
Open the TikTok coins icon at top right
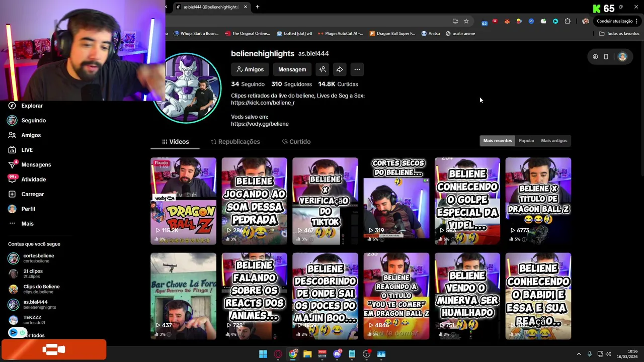[595, 57]
